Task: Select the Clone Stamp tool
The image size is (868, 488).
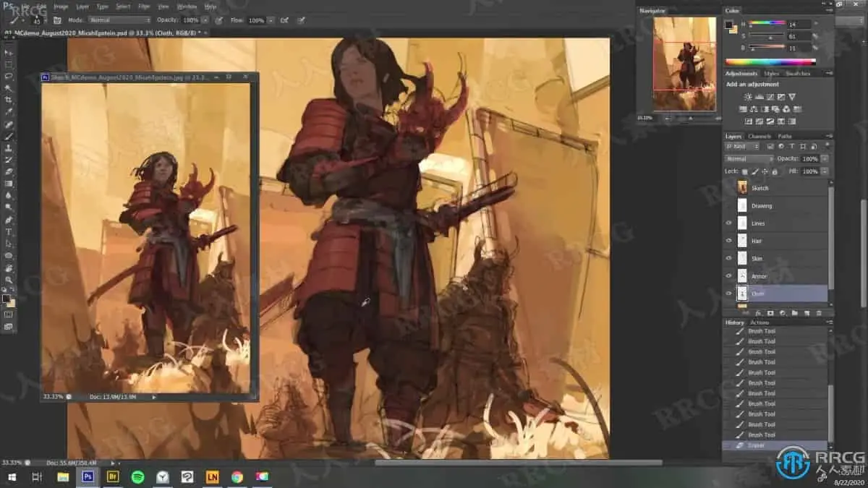Action: tap(9, 147)
